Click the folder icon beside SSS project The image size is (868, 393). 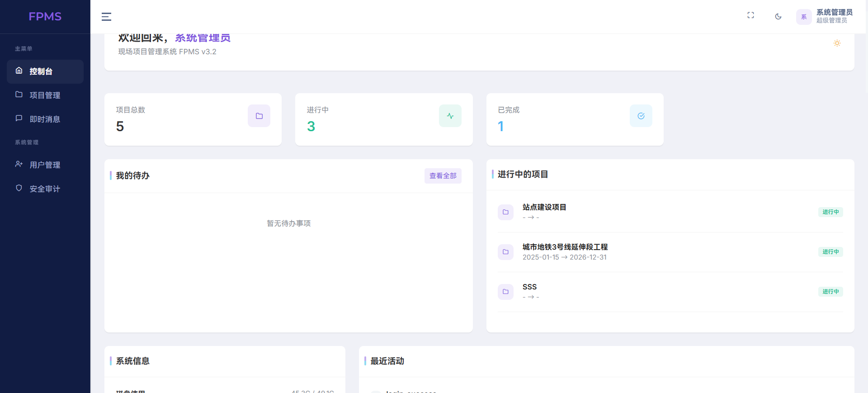point(505,292)
